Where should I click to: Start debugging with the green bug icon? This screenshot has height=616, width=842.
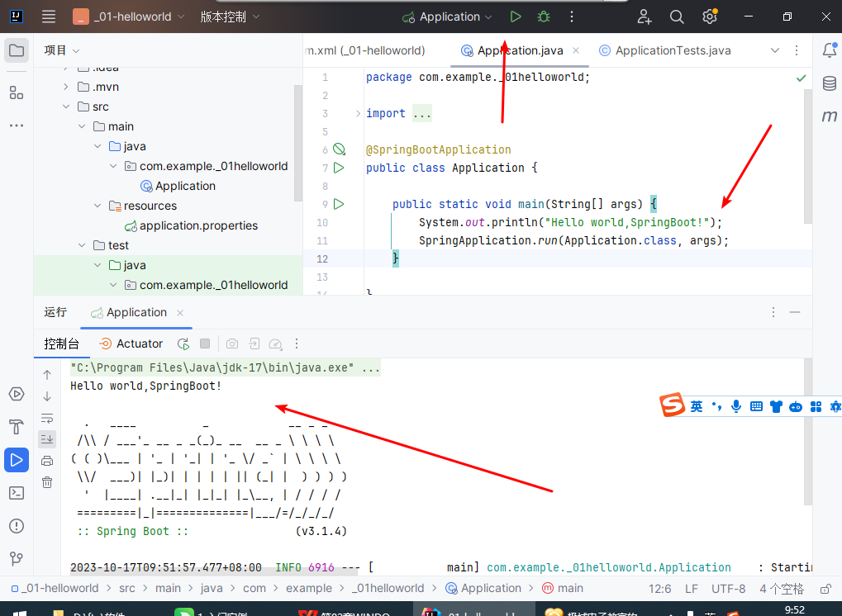pyautogui.click(x=544, y=17)
